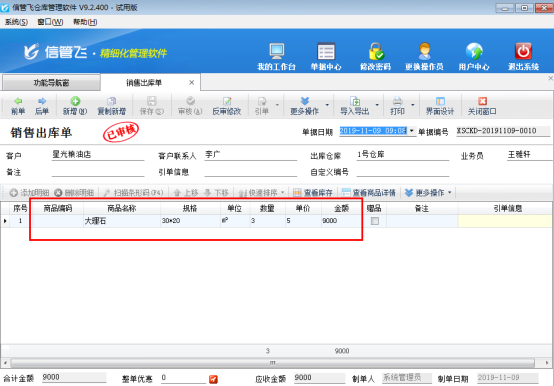Click 反审修改 toolbar icon

click(227, 101)
